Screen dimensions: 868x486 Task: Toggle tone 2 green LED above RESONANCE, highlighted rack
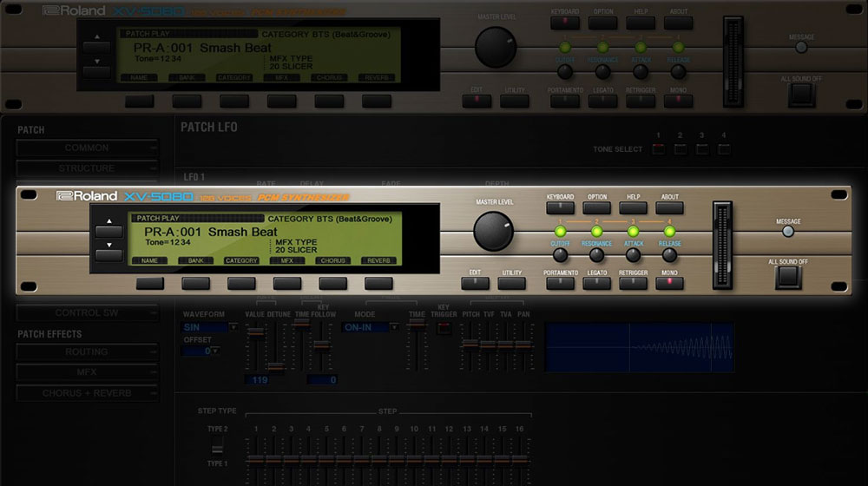[596, 232]
